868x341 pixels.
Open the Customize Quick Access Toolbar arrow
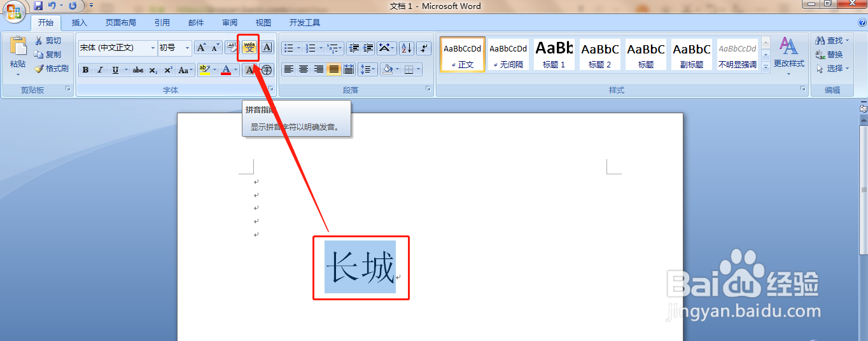click(91, 6)
